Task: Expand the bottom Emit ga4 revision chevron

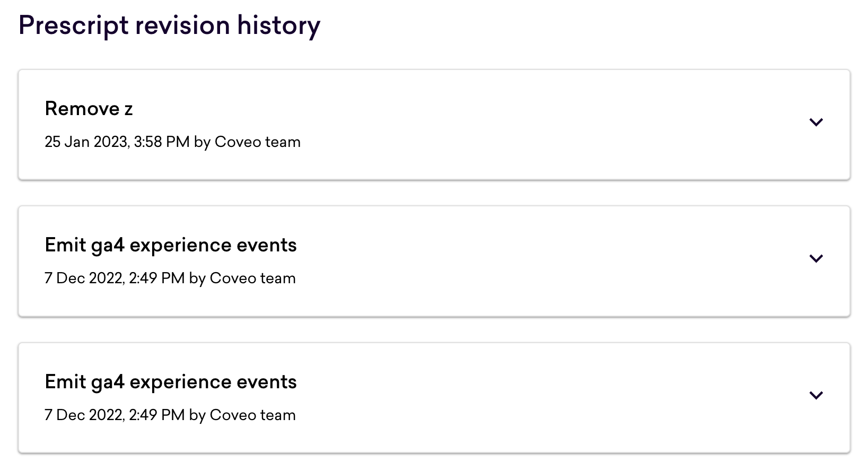Action: [816, 396]
